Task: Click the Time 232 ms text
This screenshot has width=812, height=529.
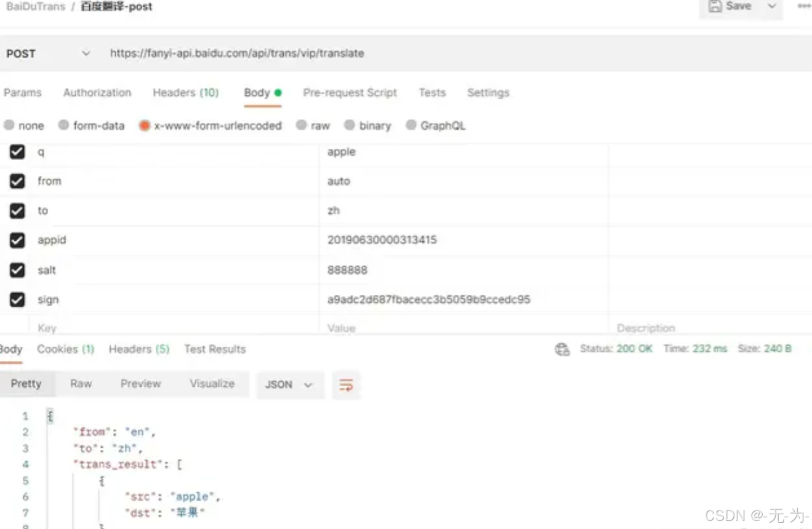Action: [695, 349]
